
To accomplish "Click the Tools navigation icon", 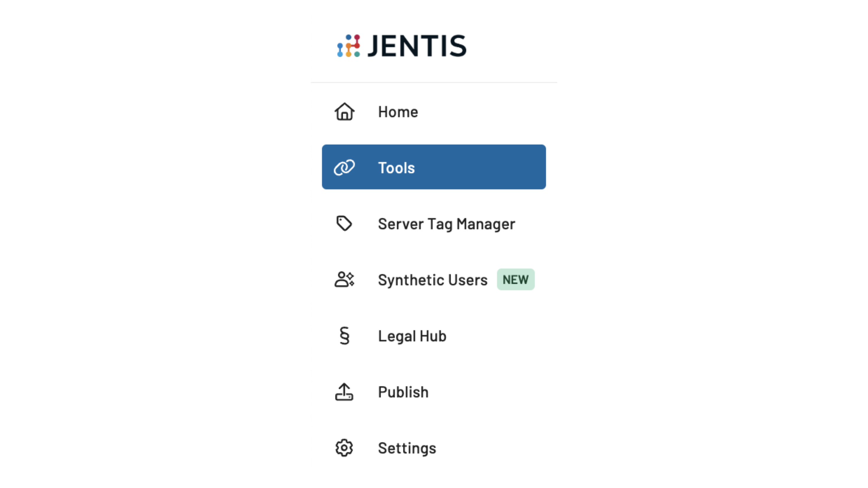I will (x=345, y=167).
